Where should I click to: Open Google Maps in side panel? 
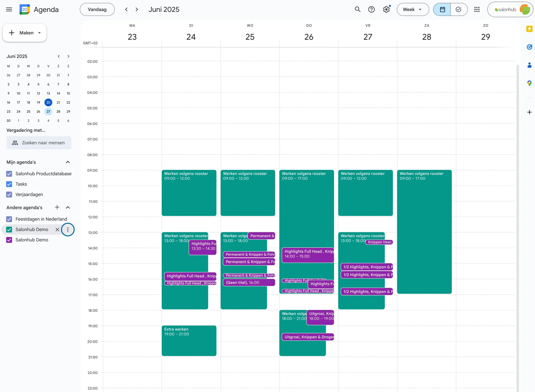[x=529, y=83]
